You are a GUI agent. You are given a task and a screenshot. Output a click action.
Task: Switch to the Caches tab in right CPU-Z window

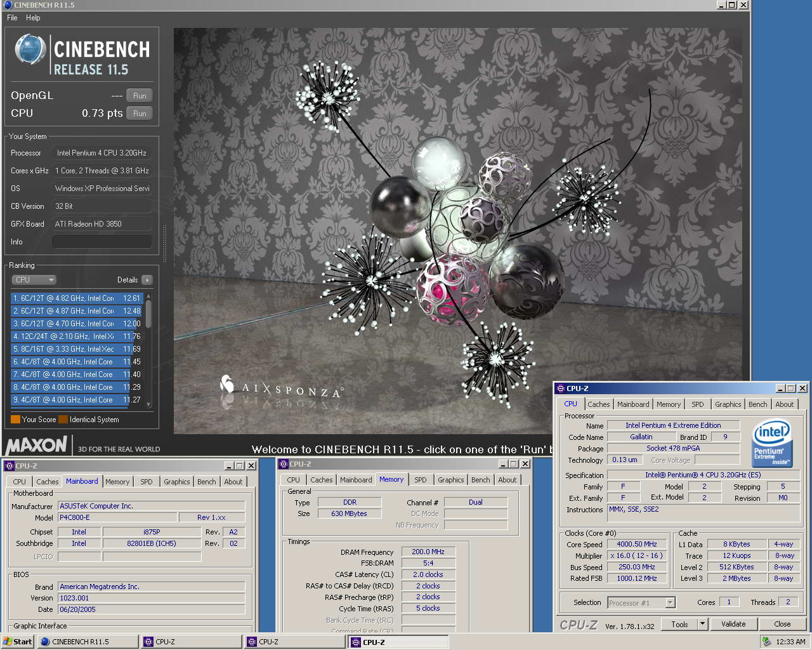tap(598, 404)
